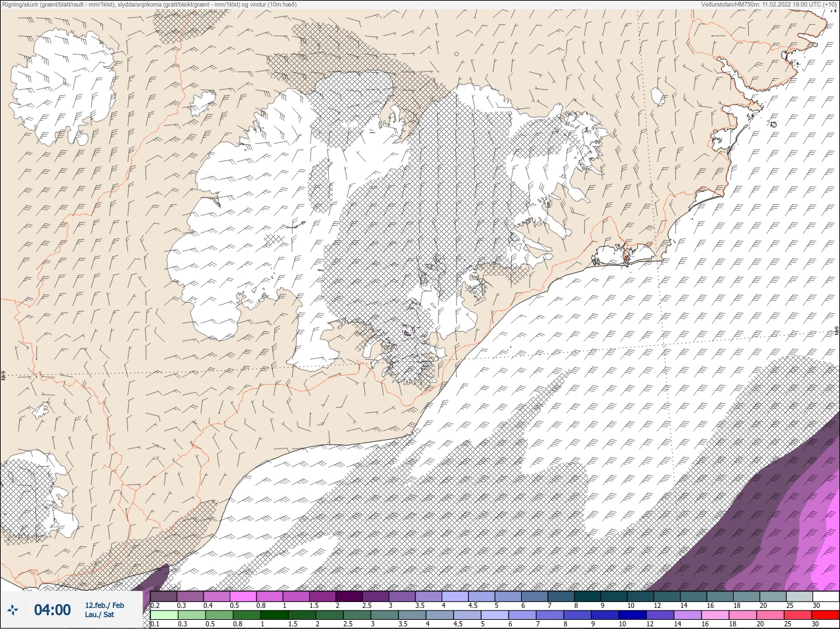Pick the hot pink 25 mm rain swatch
This screenshot has height=629, width=840.
798,615
